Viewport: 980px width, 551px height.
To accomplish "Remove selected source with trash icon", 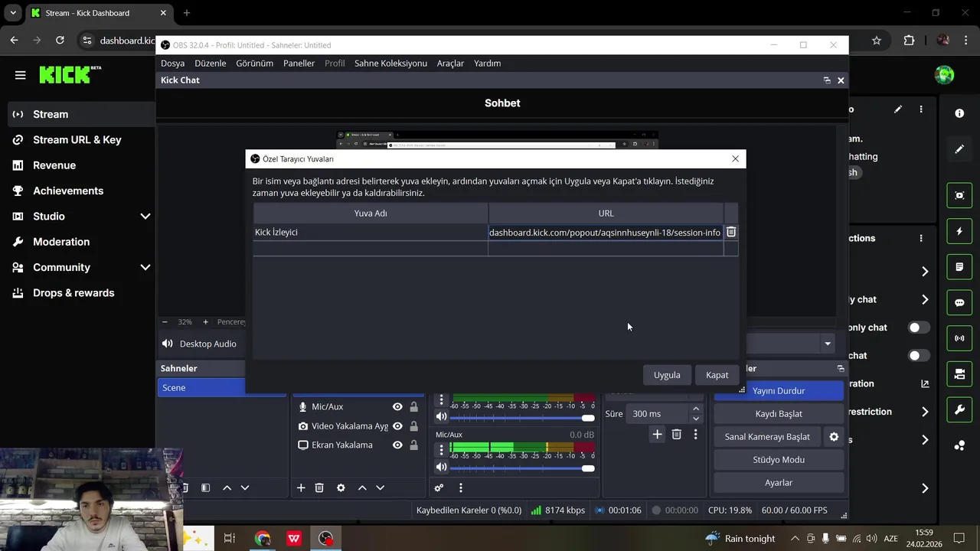I will pyautogui.click(x=319, y=487).
